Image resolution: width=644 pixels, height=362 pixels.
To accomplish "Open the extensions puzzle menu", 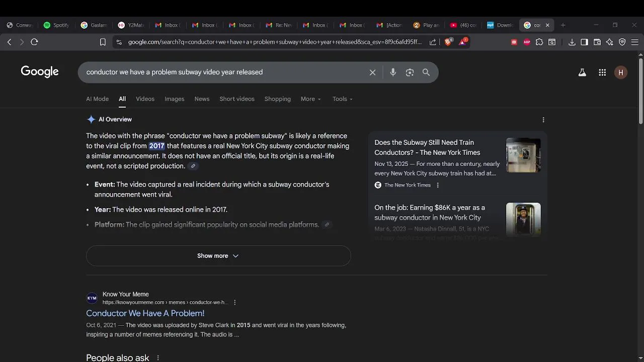I will (x=539, y=42).
